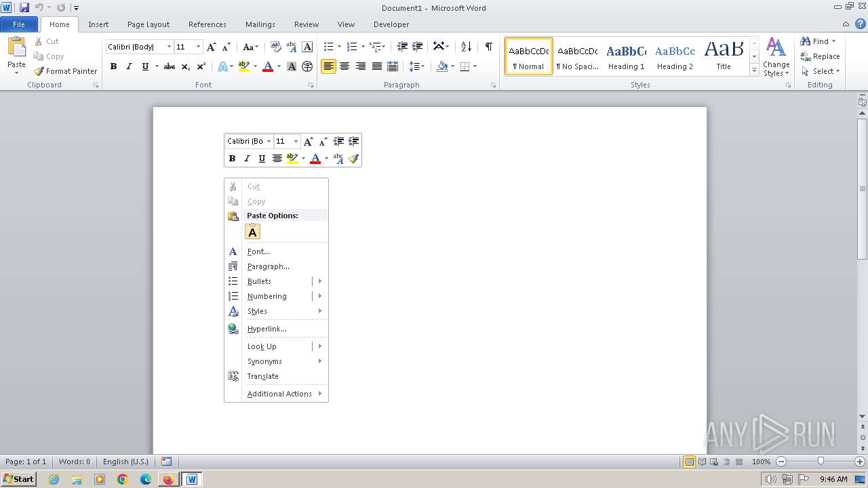The image size is (868, 488).
Task: Open the ribbon font size dropdown
Action: coord(198,47)
